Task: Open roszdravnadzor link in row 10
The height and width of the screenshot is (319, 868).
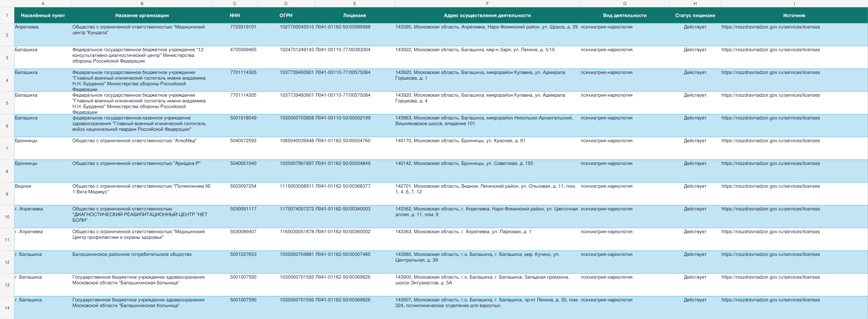Action: [770, 209]
